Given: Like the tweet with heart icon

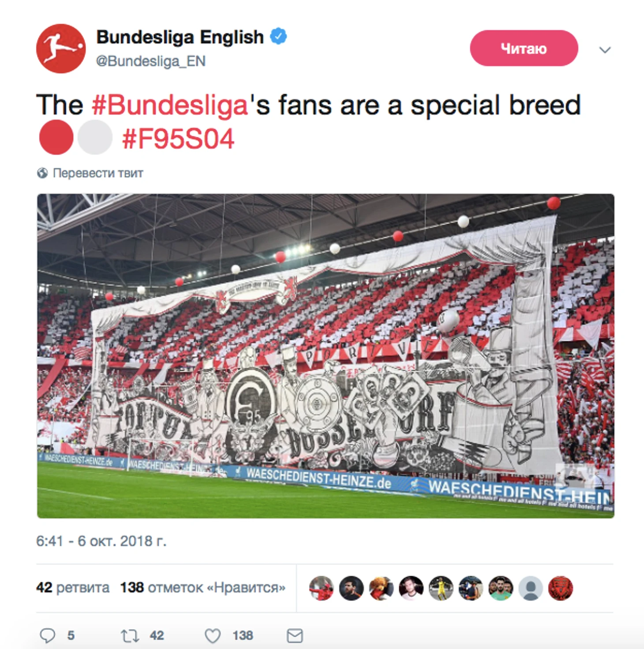Looking at the screenshot, I should tap(213, 635).
